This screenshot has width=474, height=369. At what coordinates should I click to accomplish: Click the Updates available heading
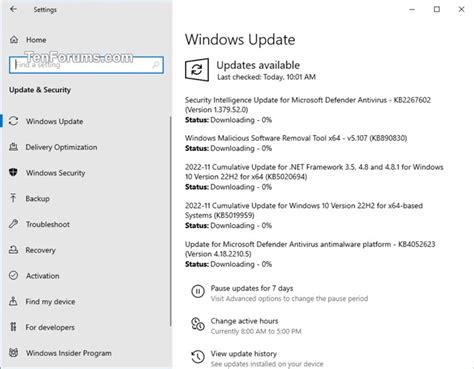point(258,65)
